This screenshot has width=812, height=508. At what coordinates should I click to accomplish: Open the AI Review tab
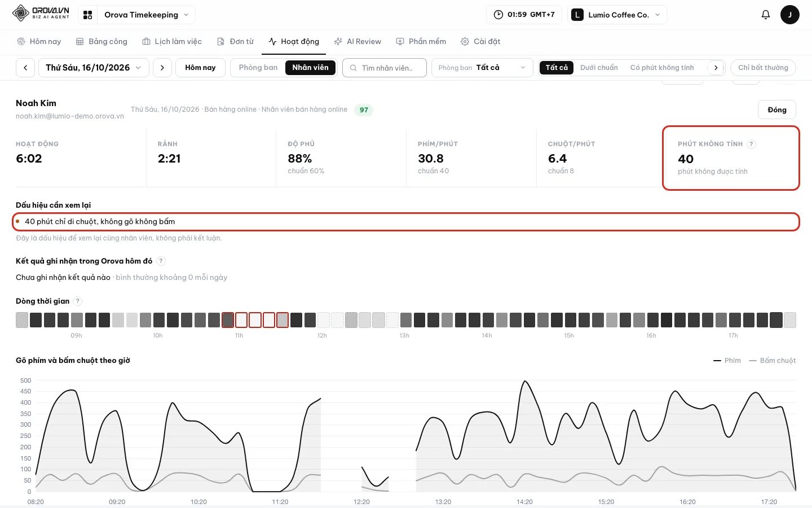(358, 42)
